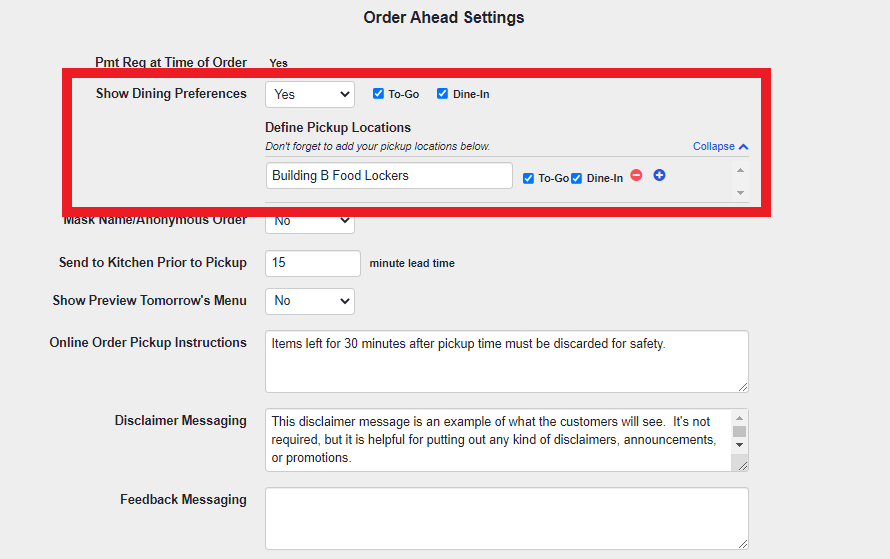Click pickup locations list scroll-up arrow

click(740, 171)
